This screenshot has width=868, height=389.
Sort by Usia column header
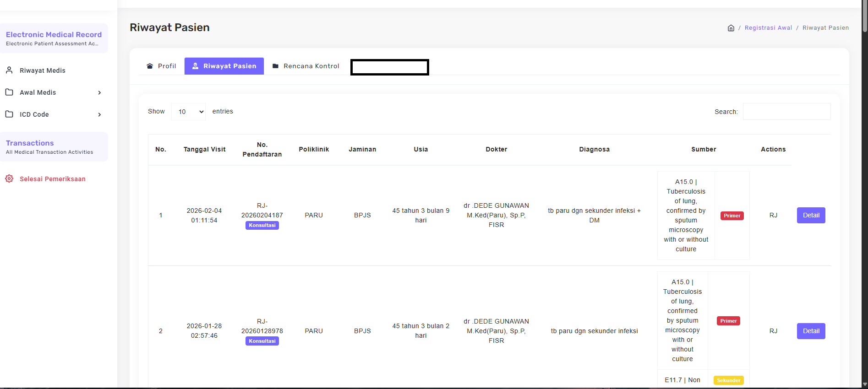tap(420, 150)
